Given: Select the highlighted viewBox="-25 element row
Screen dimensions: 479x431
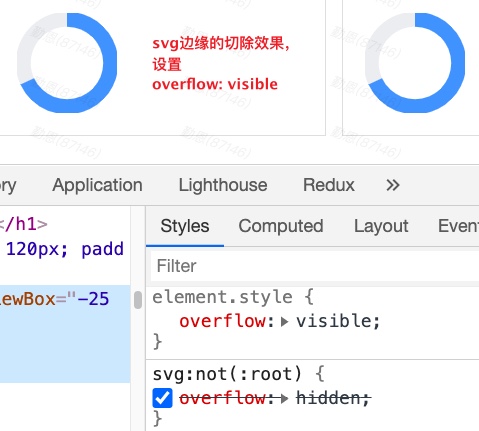Looking at the screenshot, I should 65,334.
